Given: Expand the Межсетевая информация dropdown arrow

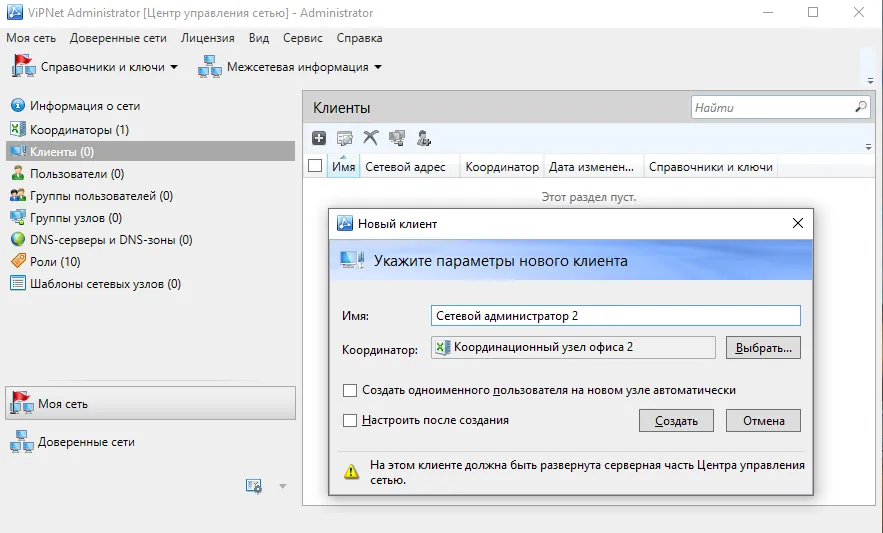Looking at the screenshot, I should click(378, 67).
